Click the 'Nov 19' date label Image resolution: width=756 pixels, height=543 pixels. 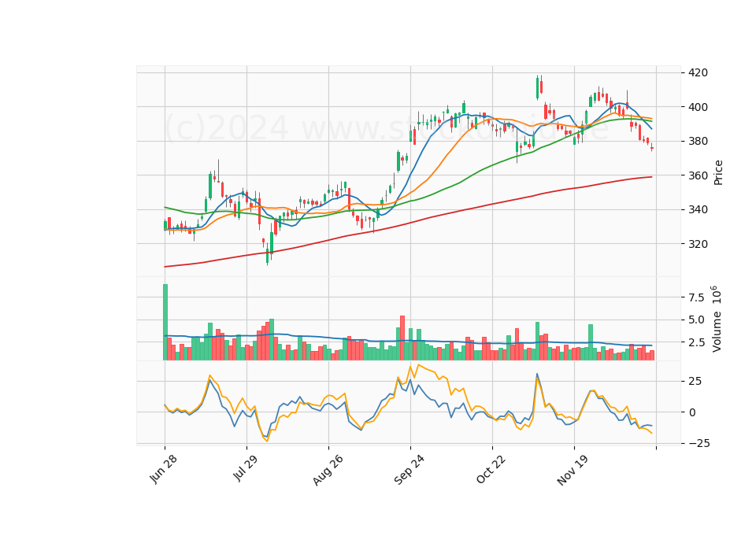[573, 470]
